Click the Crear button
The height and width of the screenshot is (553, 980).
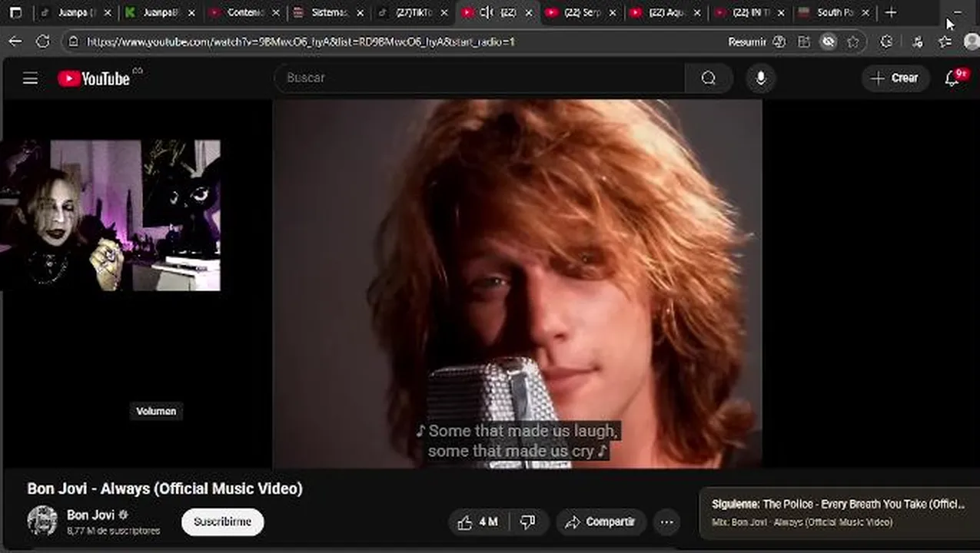[x=895, y=78]
